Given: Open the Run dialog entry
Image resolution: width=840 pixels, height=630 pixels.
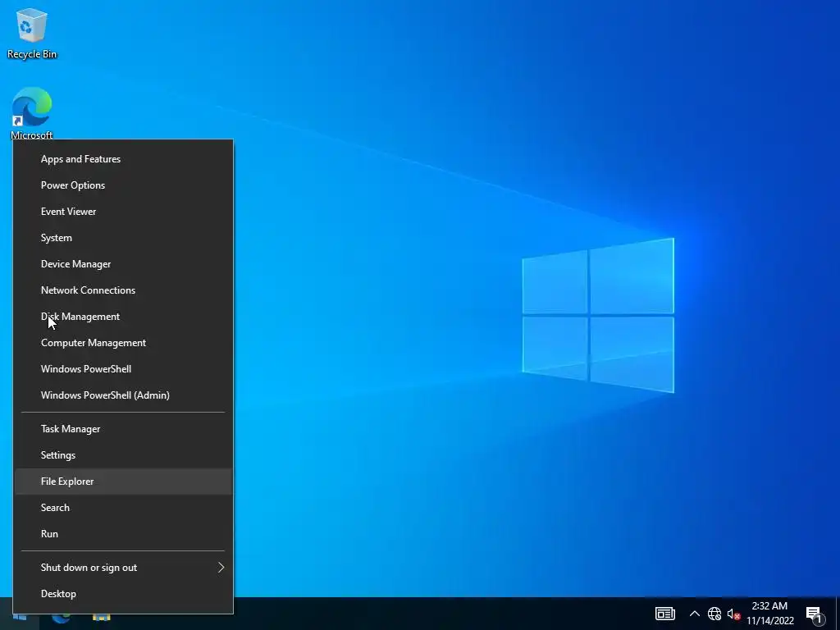Looking at the screenshot, I should tap(123, 534).
